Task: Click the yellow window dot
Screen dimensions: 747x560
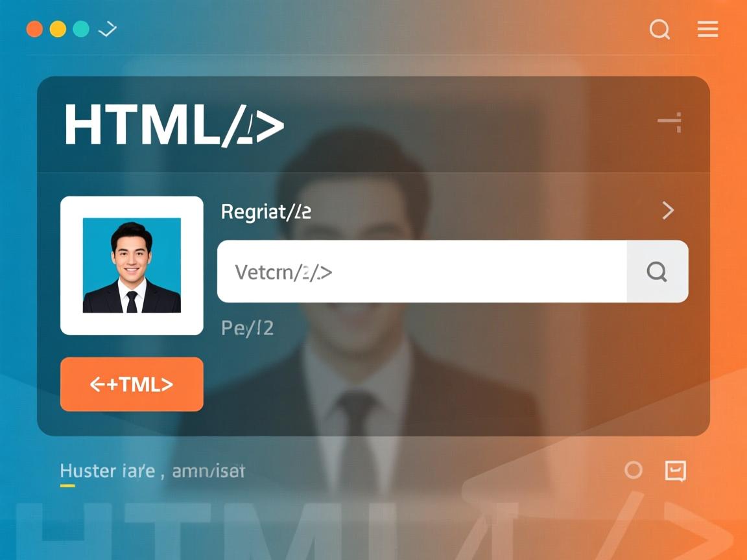Action: (x=58, y=29)
